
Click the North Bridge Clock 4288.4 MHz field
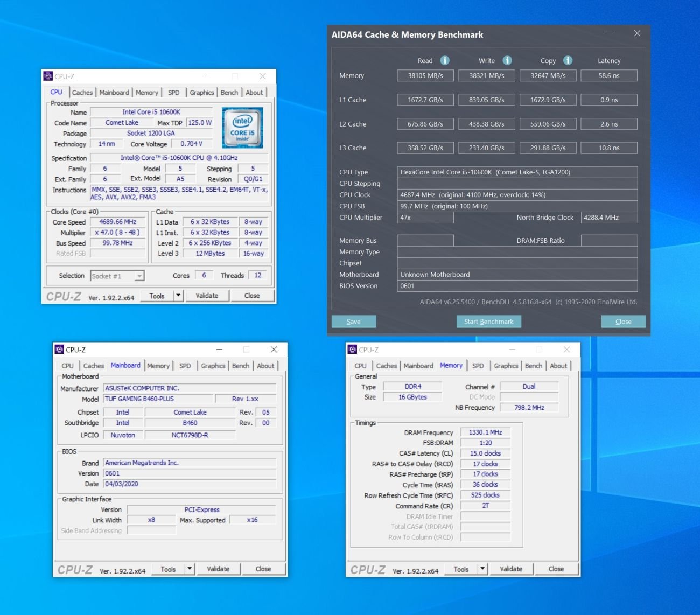[610, 218]
